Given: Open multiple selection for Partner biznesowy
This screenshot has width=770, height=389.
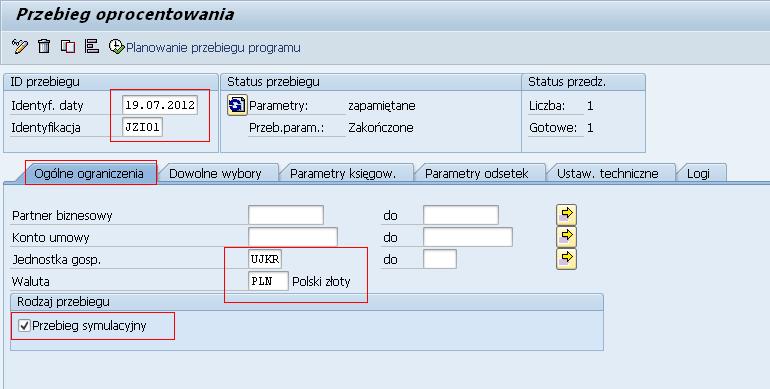Looking at the screenshot, I should (x=566, y=215).
